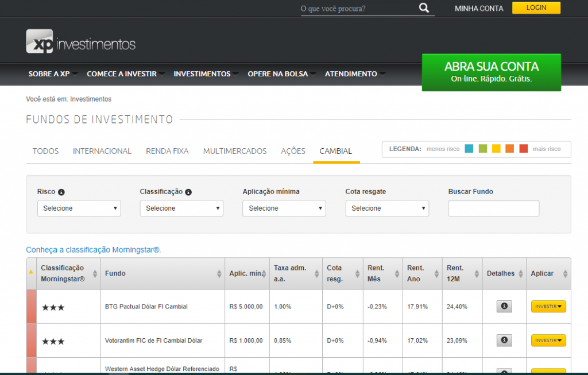Screen dimensions: 588x375
Task: Open details icon for BTG Pactual Dólar fund
Action: 504,307
